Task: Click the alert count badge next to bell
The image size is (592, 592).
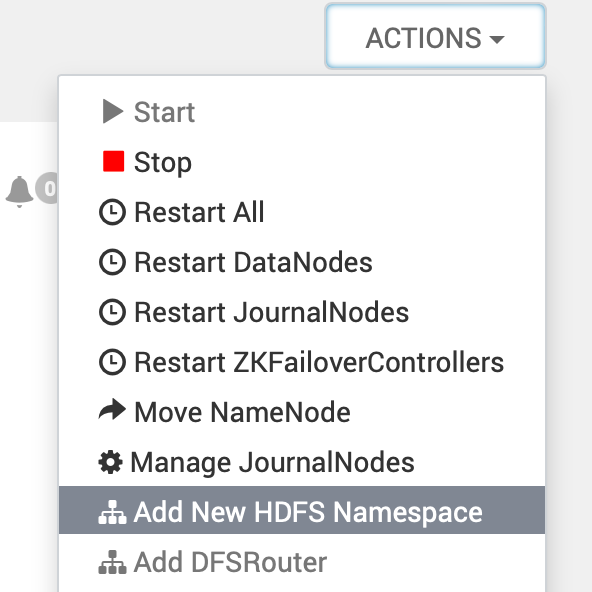Action: pos(47,188)
